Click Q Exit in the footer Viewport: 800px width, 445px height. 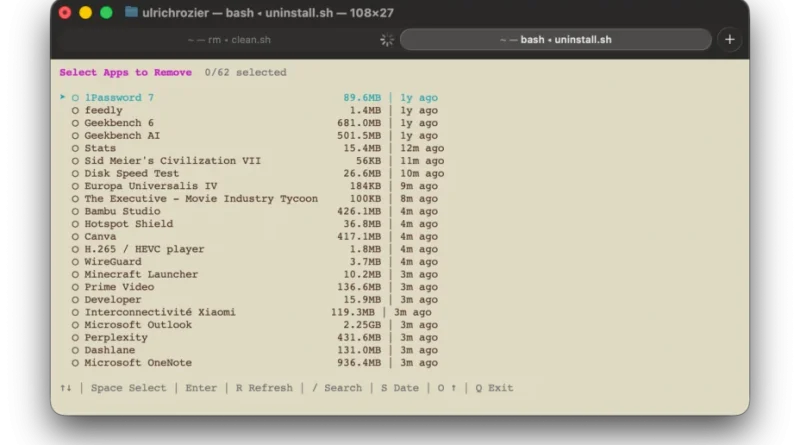point(494,388)
